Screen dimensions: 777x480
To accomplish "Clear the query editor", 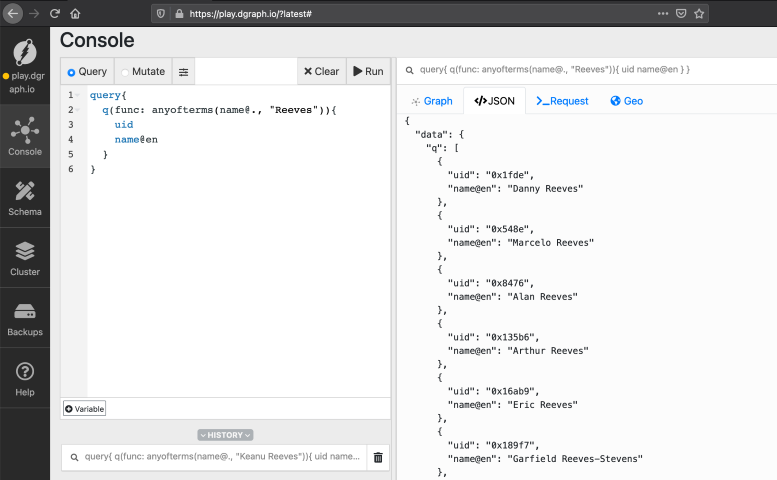I will (x=320, y=72).
